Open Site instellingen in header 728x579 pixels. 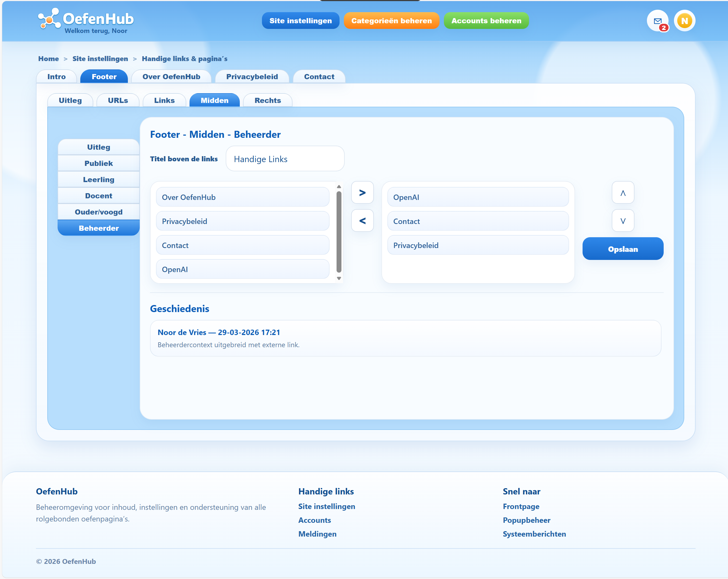[x=301, y=21]
